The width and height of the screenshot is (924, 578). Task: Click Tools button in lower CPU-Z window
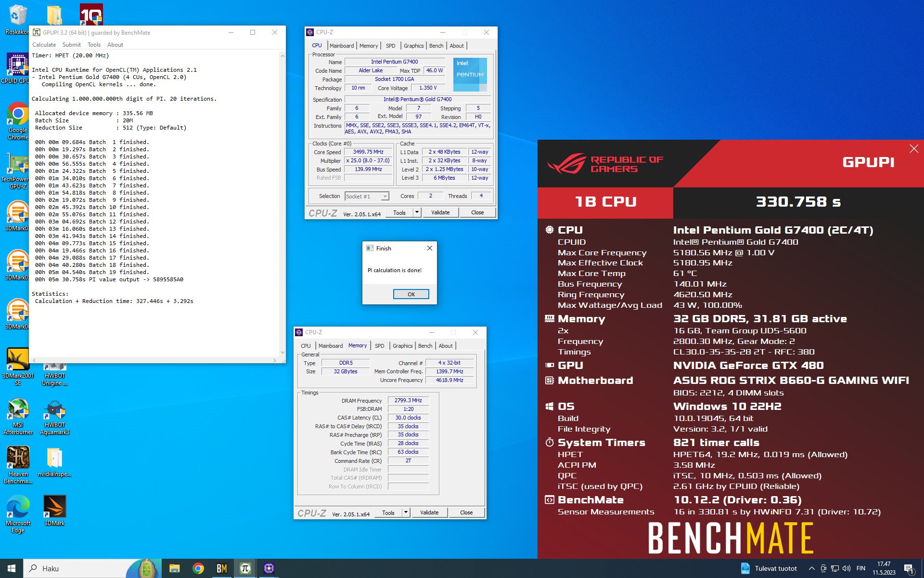coord(388,512)
